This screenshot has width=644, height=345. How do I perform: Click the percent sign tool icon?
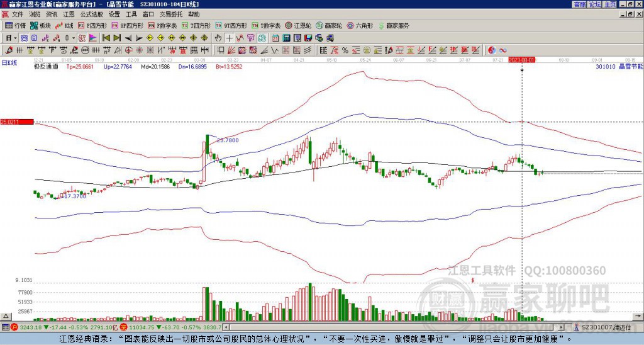[345, 50]
